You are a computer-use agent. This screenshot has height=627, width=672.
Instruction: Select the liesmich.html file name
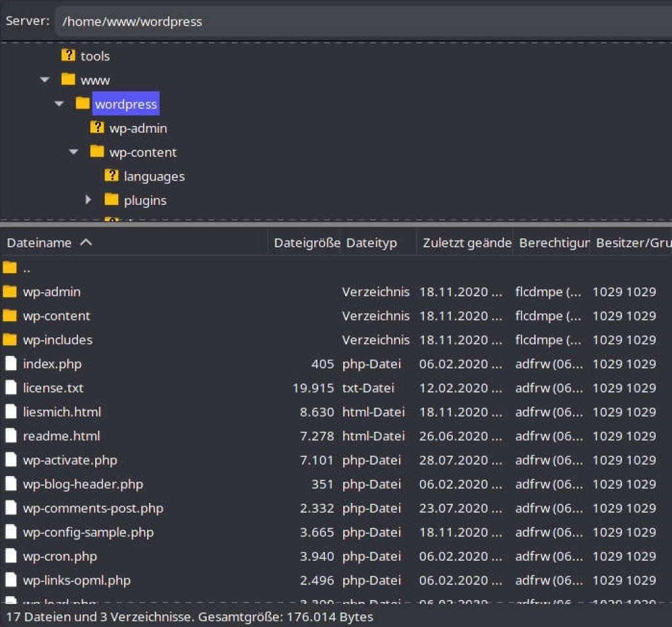point(62,412)
